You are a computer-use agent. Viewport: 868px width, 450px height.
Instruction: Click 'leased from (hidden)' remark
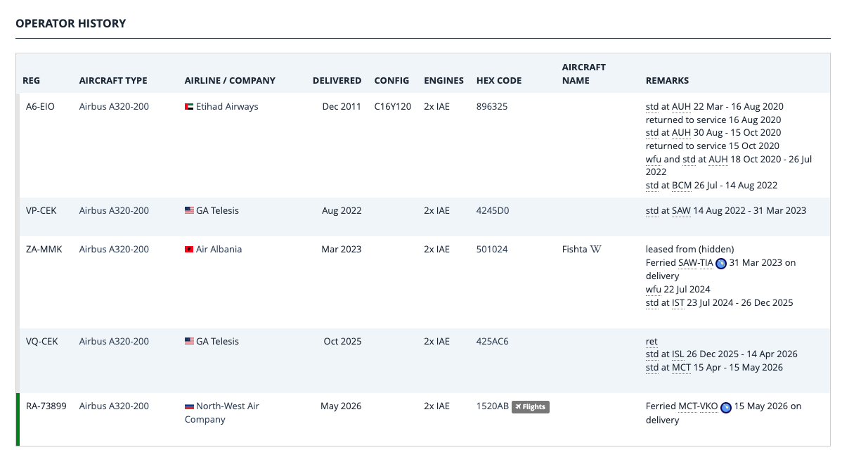(690, 249)
